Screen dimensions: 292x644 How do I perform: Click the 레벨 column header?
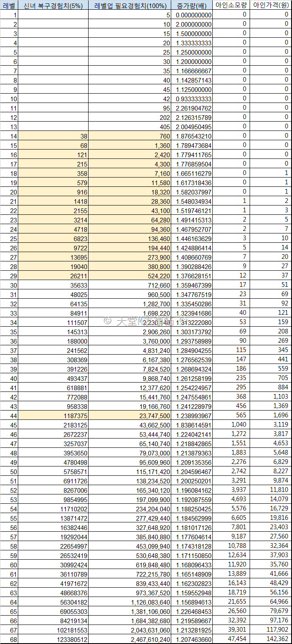click(9, 5)
